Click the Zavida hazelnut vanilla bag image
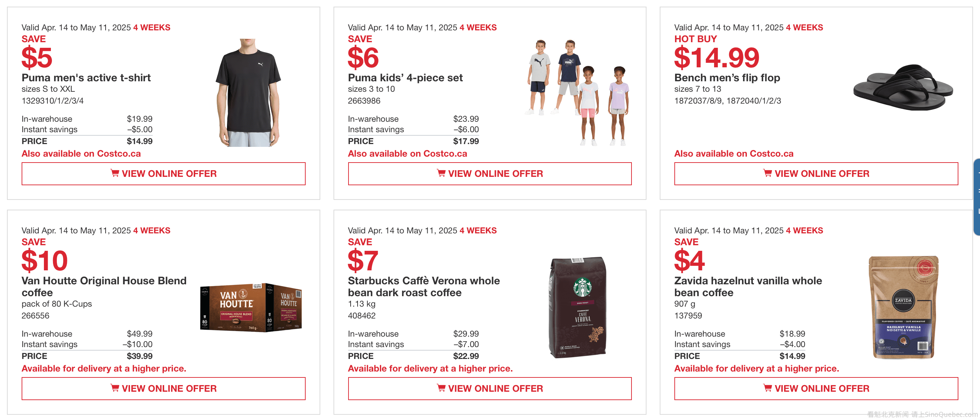Screen dimensions: 980x420 904,307
